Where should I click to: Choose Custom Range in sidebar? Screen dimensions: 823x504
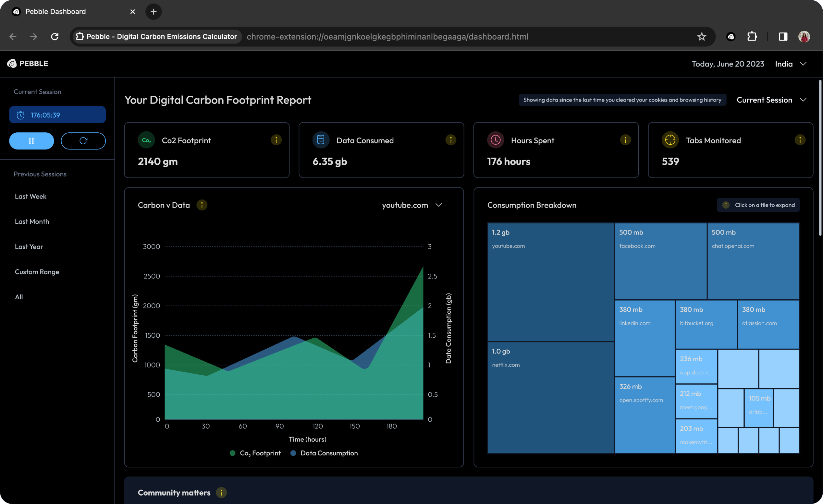(x=37, y=272)
